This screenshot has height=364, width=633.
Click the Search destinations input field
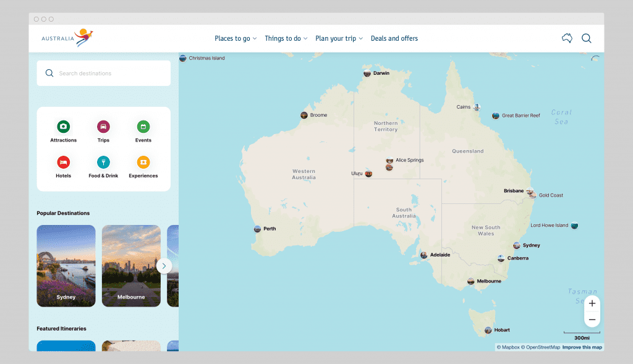[x=103, y=73]
